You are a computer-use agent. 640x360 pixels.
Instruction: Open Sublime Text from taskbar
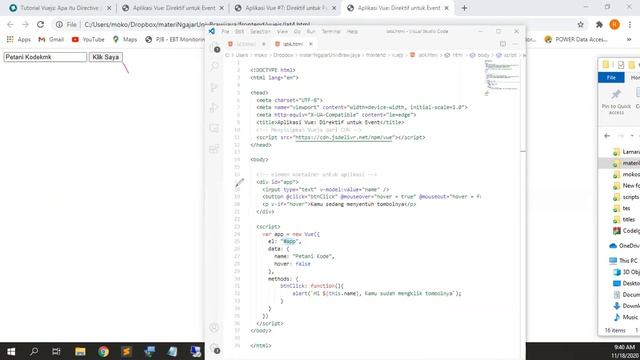[126, 351]
